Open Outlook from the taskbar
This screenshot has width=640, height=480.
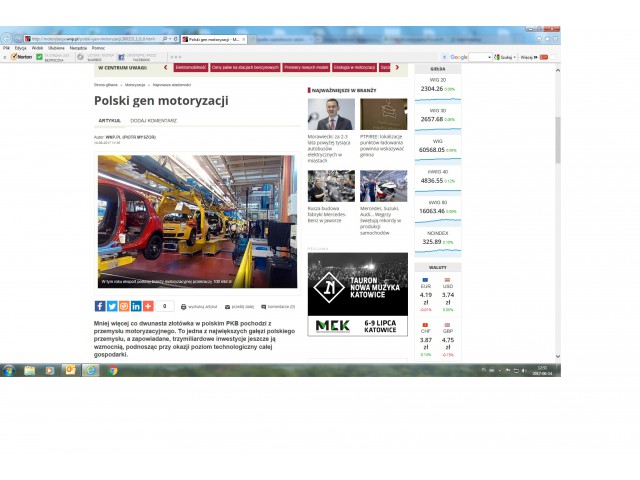pyautogui.click(x=70, y=370)
